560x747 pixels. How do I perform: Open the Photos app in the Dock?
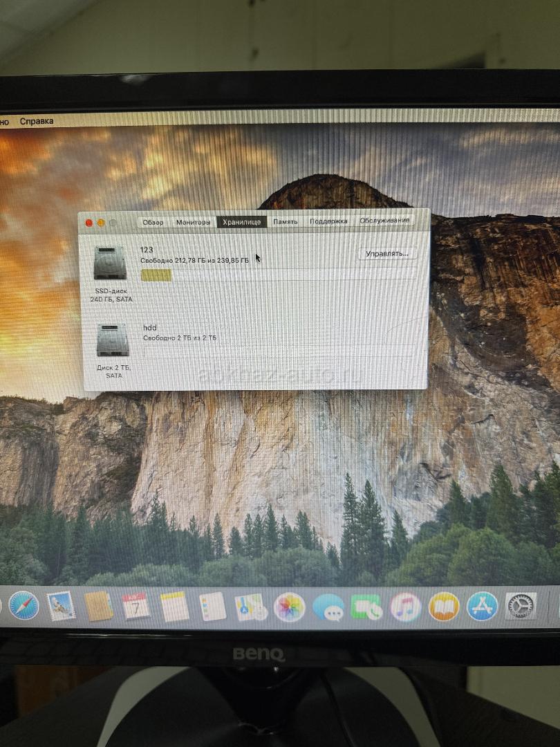tap(289, 607)
